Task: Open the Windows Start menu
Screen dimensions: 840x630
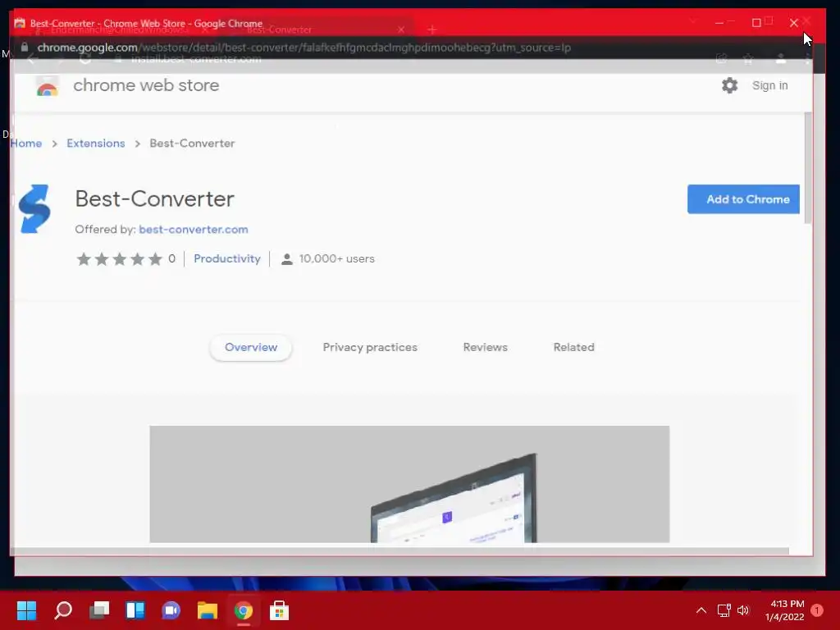Action: click(26, 610)
